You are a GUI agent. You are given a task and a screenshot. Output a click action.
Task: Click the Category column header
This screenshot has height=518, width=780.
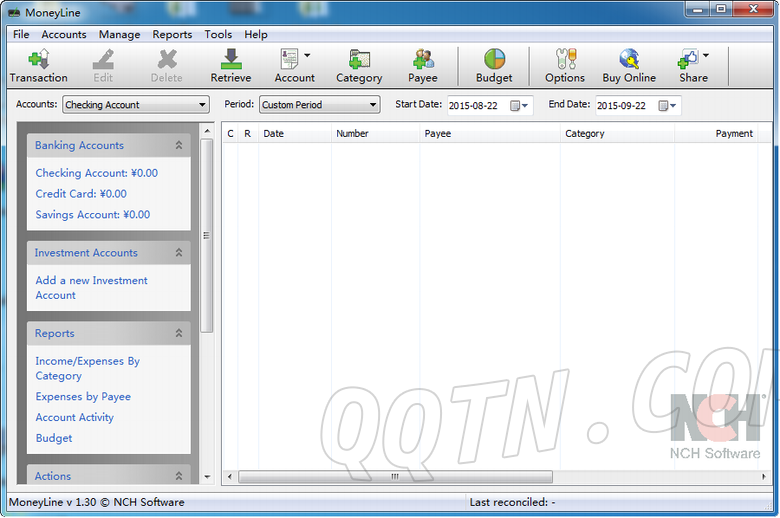point(617,133)
